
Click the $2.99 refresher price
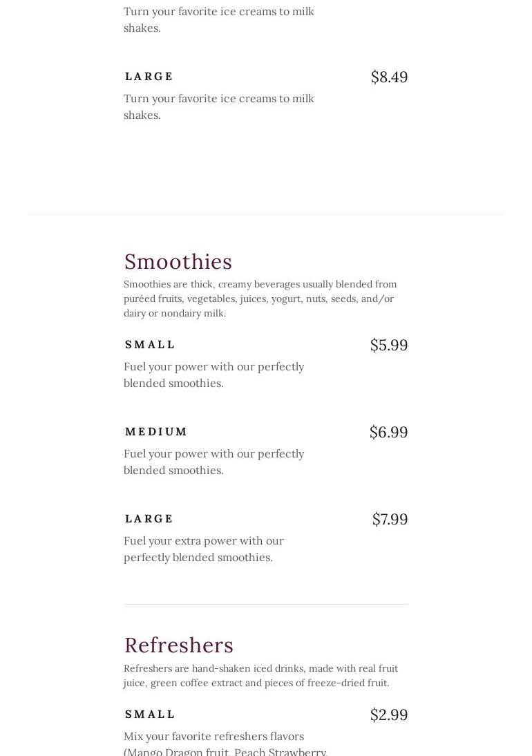point(389,715)
